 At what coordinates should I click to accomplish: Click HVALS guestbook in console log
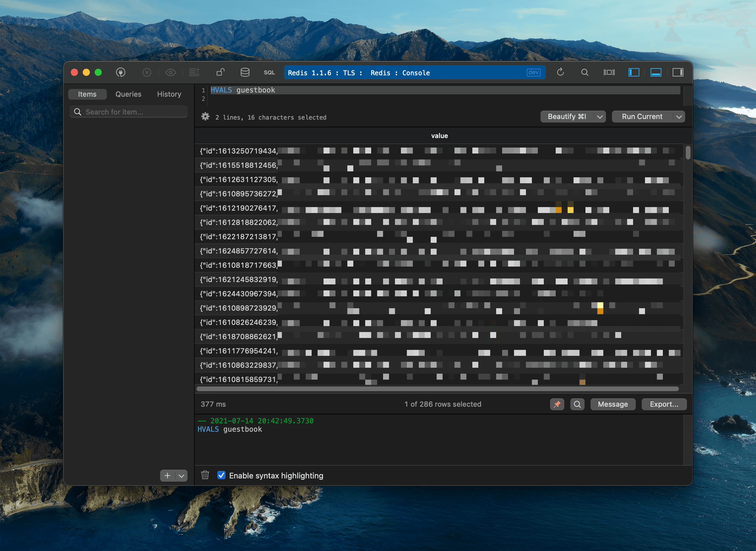[229, 429]
